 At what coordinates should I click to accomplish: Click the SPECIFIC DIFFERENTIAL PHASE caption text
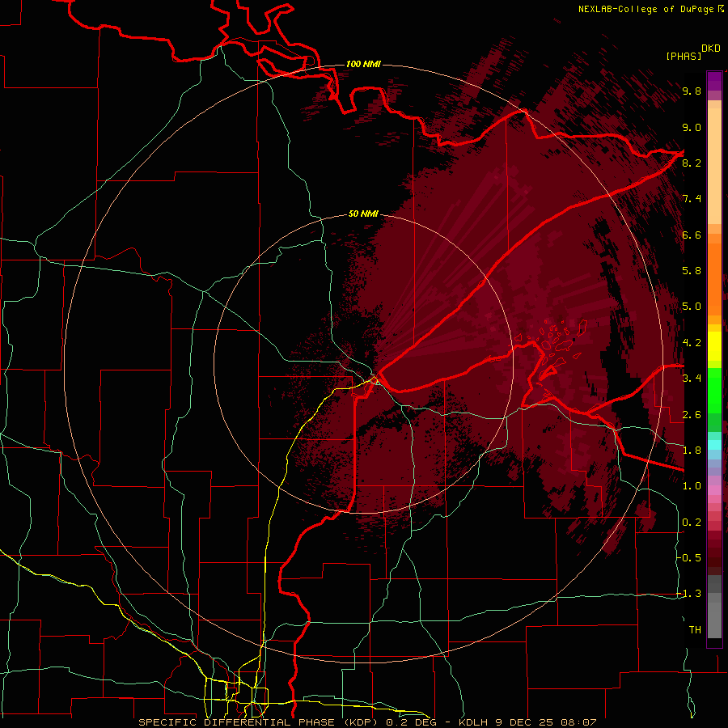[236, 722]
